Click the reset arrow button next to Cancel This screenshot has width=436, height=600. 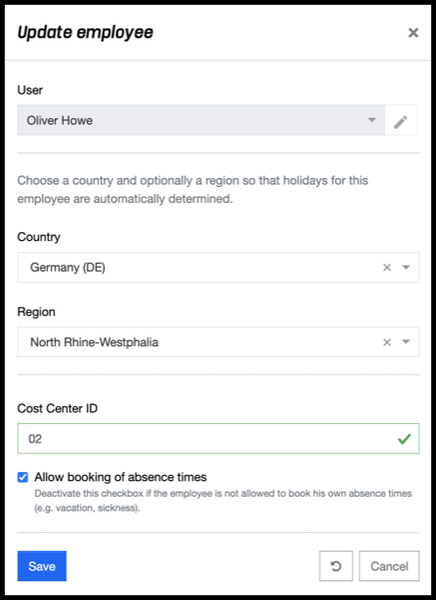(x=336, y=566)
